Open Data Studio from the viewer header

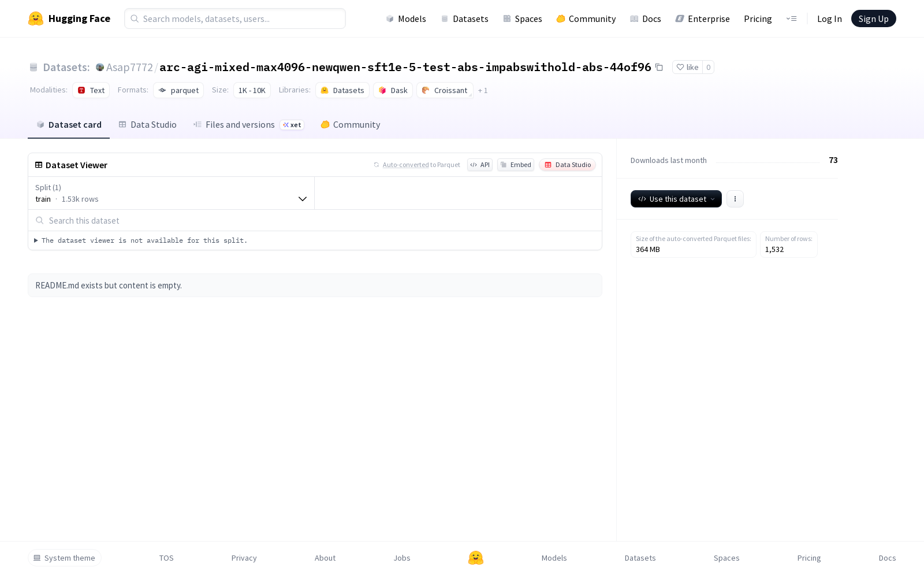[x=567, y=165]
